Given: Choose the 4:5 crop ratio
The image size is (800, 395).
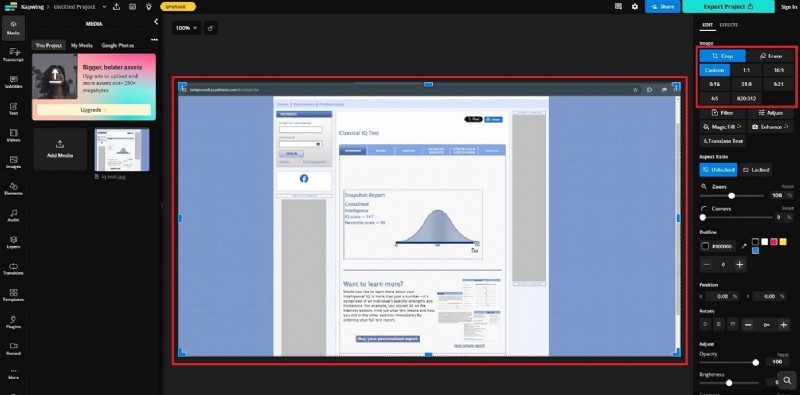Looking at the screenshot, I should pos(715,98).
